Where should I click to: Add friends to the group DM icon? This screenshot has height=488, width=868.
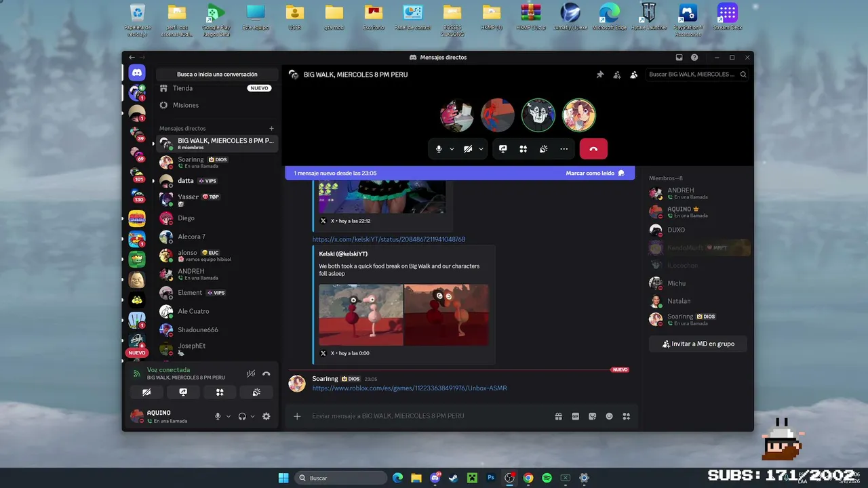(616, 75)
